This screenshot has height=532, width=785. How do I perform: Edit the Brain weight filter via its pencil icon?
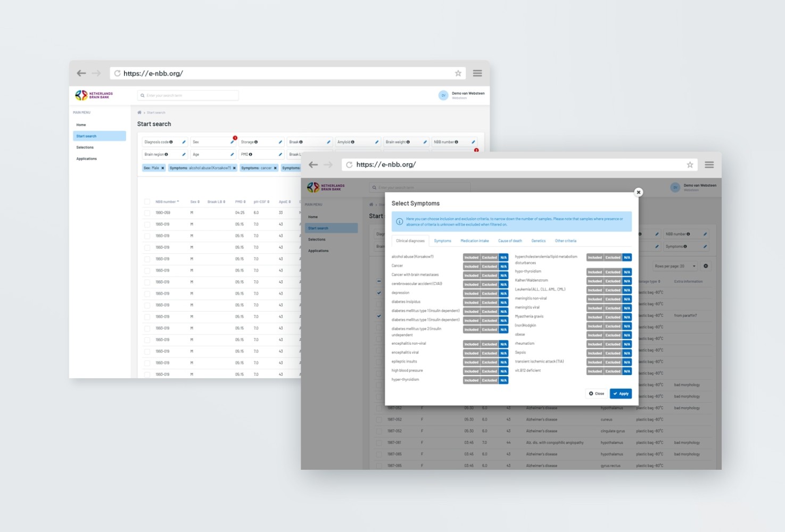(x=425, y=142)
